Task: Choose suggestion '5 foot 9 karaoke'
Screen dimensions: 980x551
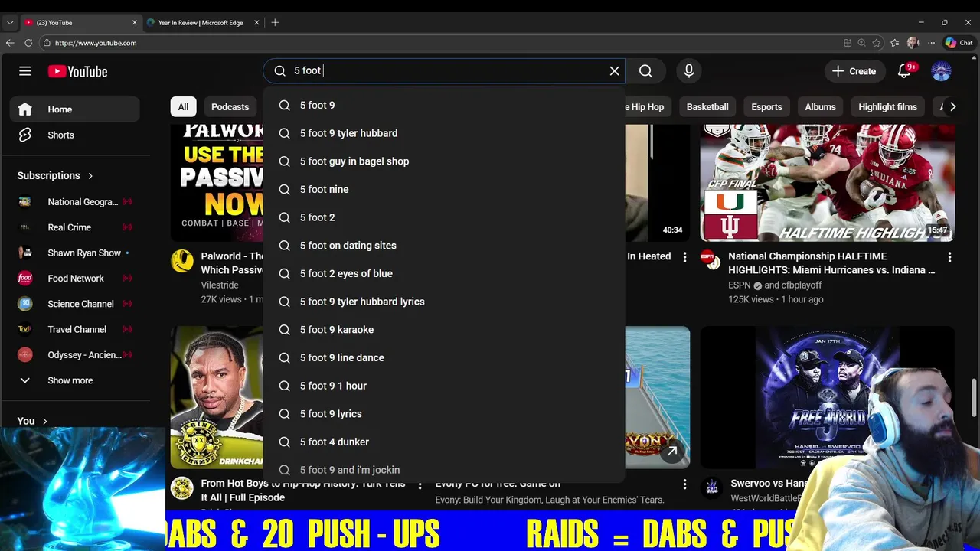Action: [444, 330]
